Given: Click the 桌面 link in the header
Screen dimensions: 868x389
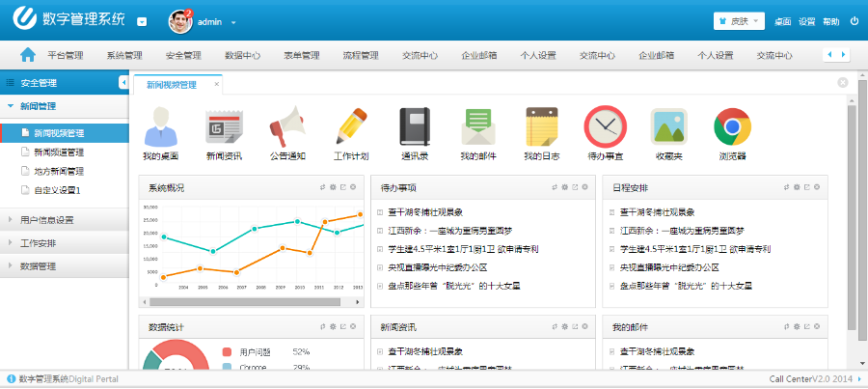Looking at the screenshot, I should point(782,22).
